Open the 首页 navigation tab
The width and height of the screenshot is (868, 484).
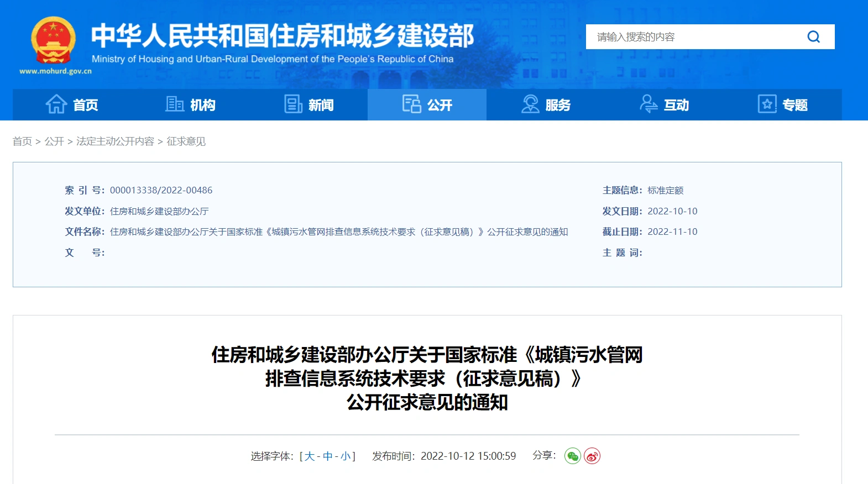tap(72, 104)
